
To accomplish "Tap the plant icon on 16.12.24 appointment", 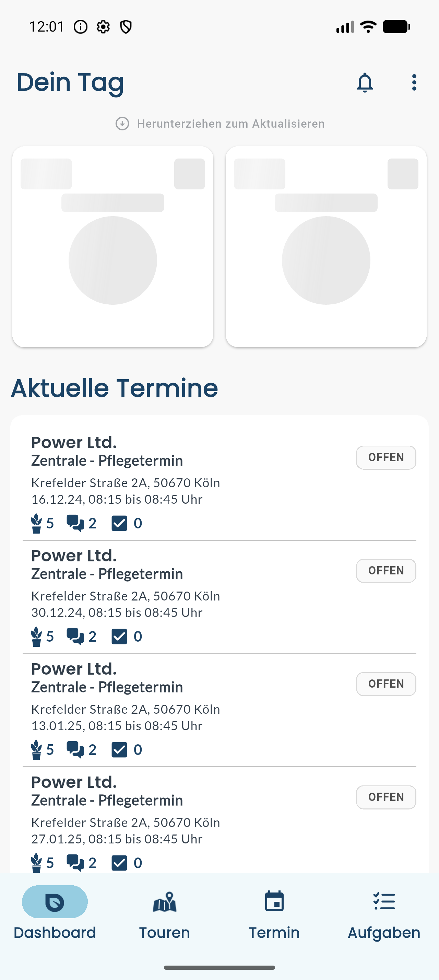I will tap(36, 523).
